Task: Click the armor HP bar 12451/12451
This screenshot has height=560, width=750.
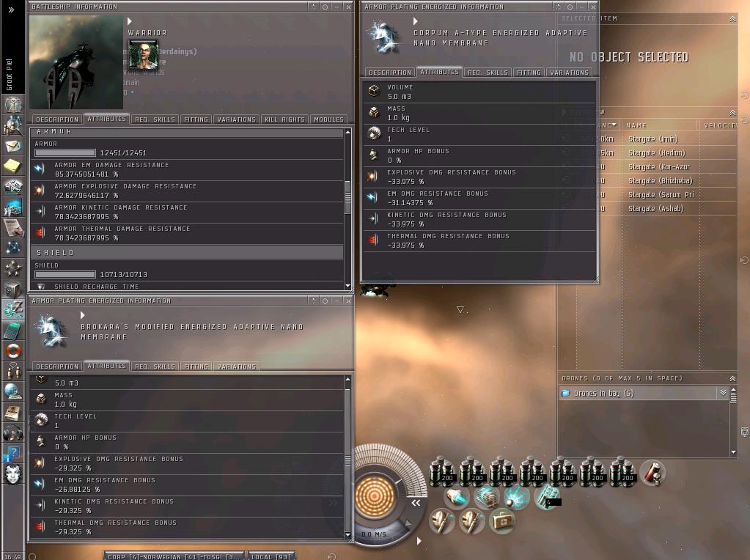Action: [65, 153]
